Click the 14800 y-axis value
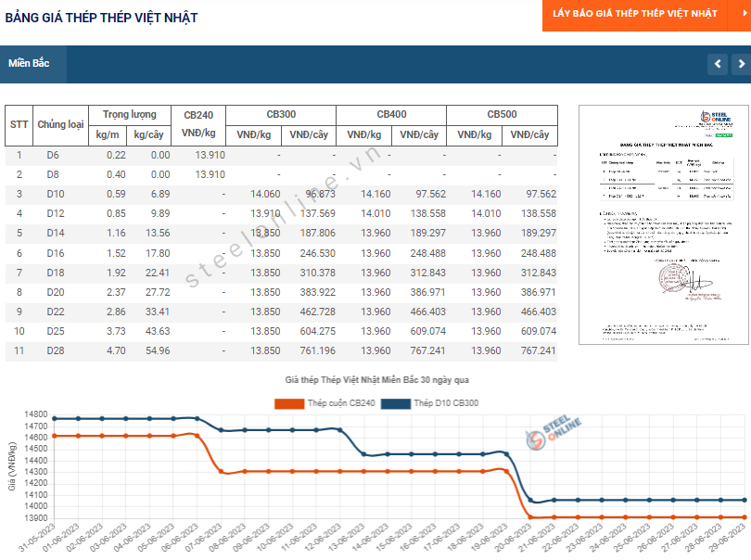Image resolution: width=751 pixels, height=560 pixels. (x=36, y=414)
